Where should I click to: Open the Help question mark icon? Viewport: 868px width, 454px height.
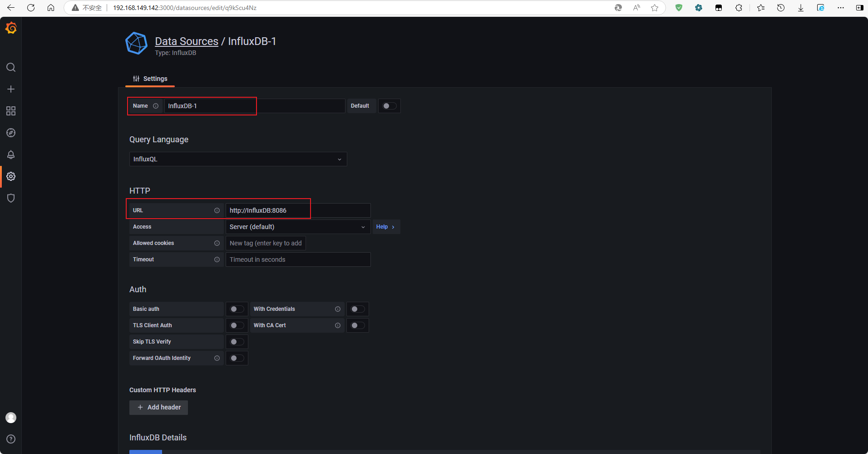[11, 439]
